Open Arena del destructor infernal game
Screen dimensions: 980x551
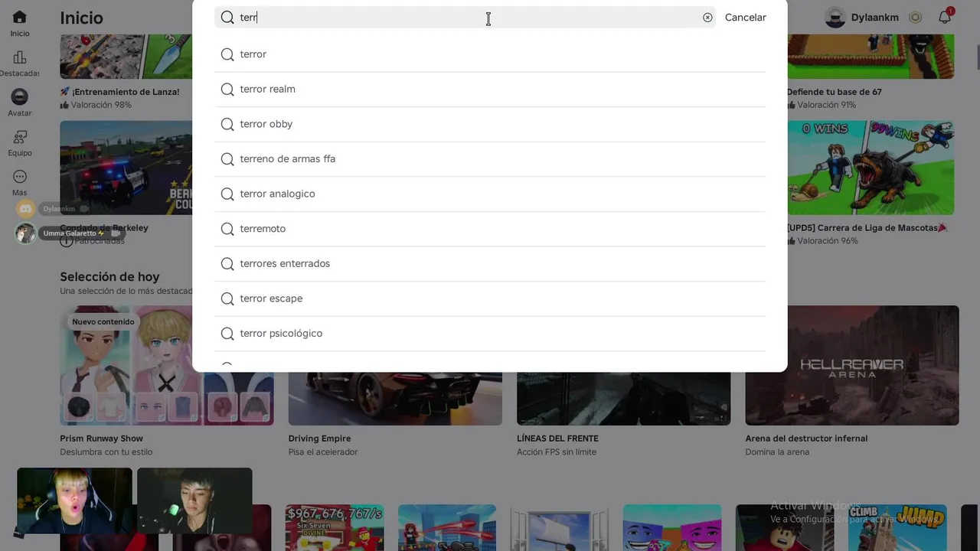tap(851, 366)
